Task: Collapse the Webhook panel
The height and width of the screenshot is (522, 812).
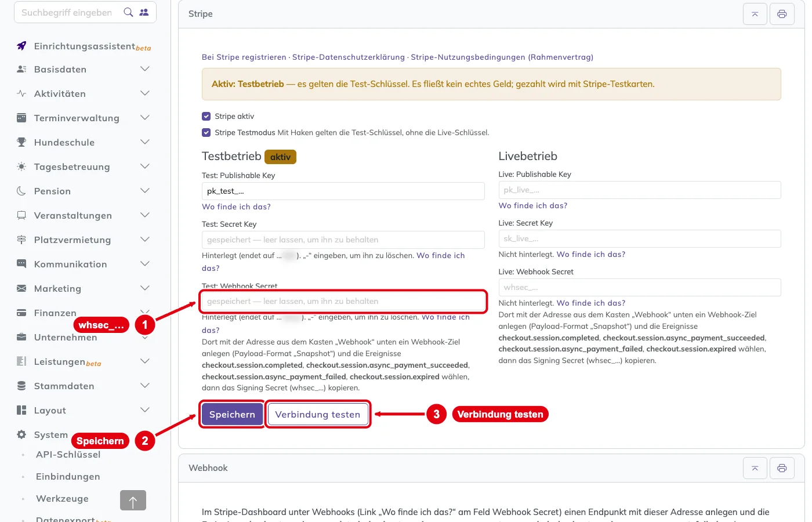Action: 755,468
